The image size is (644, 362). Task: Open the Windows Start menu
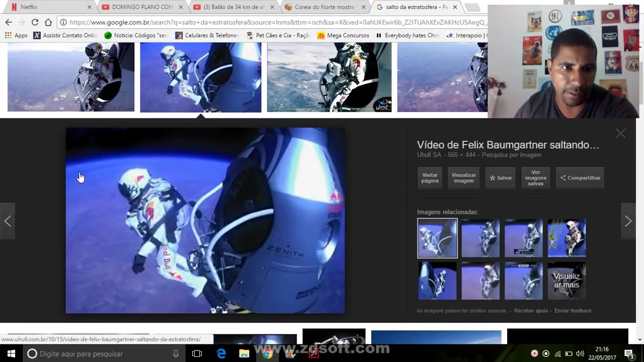point(11,353)
